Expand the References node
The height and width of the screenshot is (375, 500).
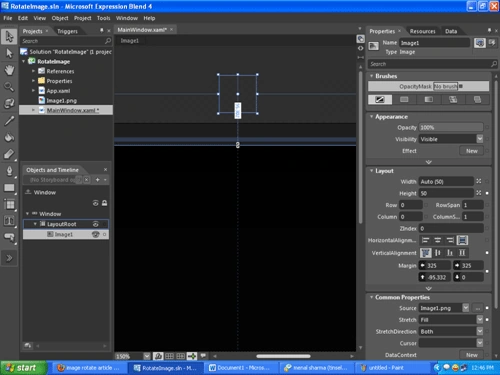[33, 71]
